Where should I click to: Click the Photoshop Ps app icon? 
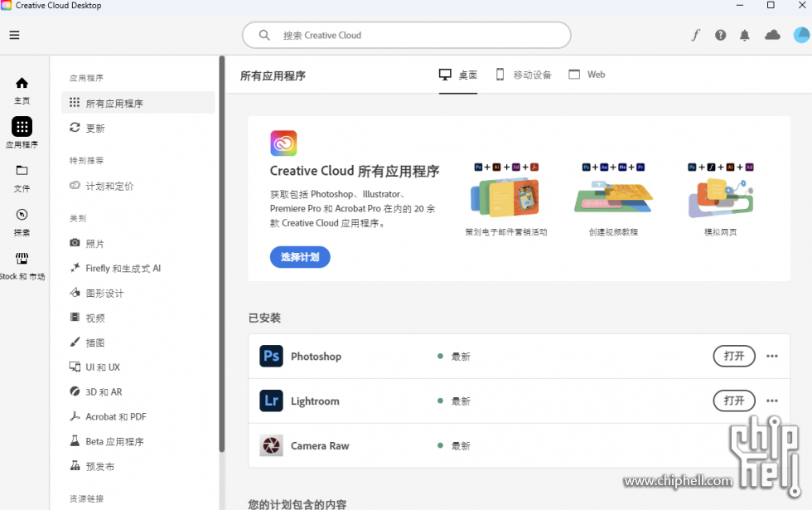272,356
